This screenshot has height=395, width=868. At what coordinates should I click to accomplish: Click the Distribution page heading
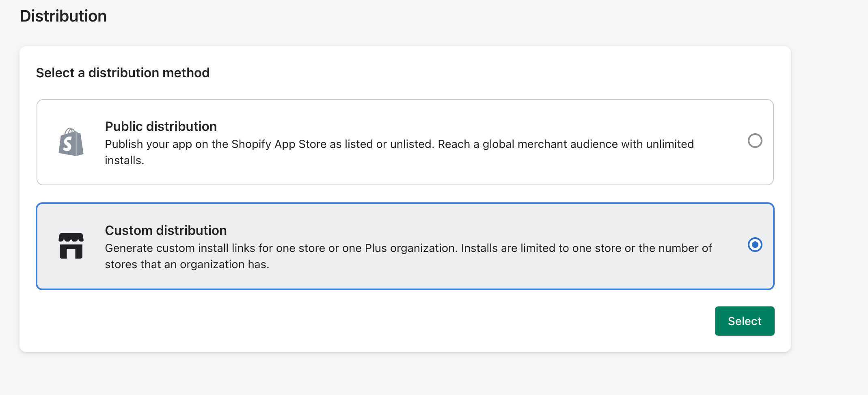pyautogui.click(x=63, y=16)
